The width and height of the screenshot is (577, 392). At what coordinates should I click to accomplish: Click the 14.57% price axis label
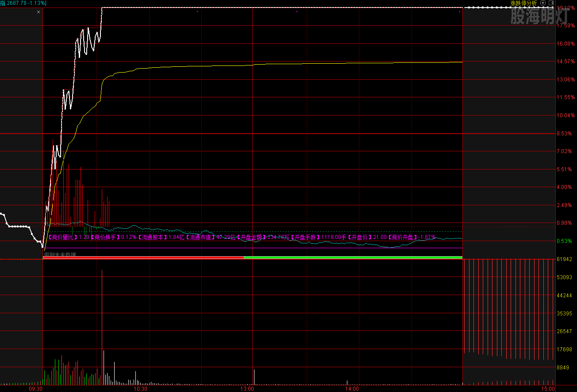pyautogui.click(x=566, y=61)
